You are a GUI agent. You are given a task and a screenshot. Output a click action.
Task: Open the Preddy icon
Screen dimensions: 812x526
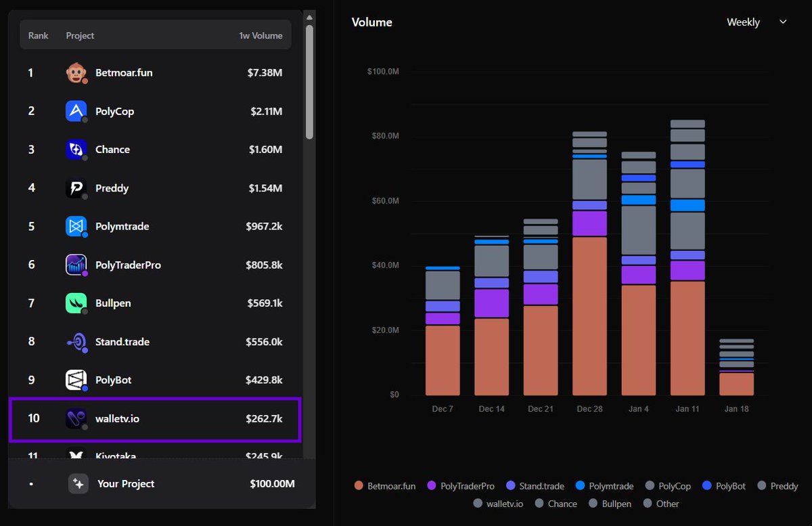point(75,188)
